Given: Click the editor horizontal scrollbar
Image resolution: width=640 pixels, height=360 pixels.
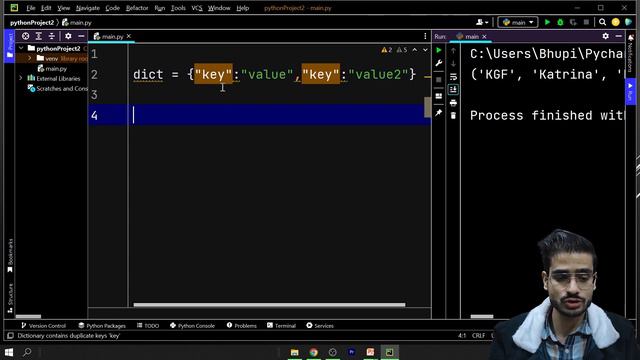Looking at the screenshot, I should (269, 304).
